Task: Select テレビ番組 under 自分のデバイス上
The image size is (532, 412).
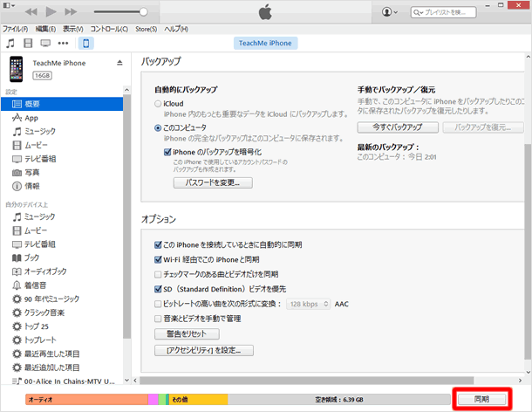Action: (62, 244)
